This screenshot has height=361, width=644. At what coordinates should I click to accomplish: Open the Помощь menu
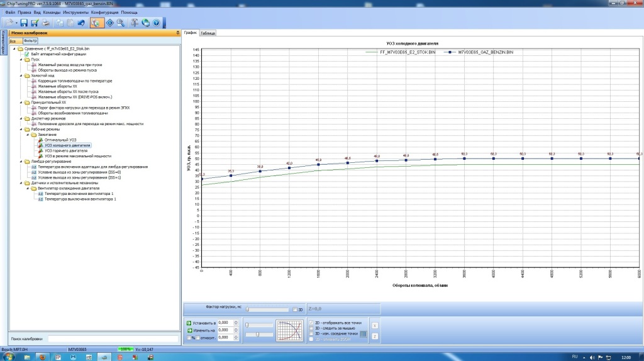click(130, 13)
